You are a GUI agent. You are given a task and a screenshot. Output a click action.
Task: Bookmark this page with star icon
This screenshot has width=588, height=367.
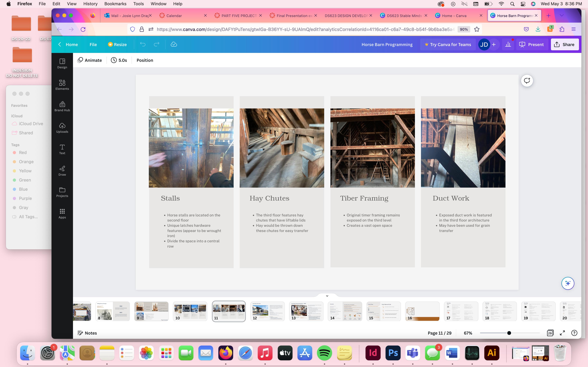[477, 29]
